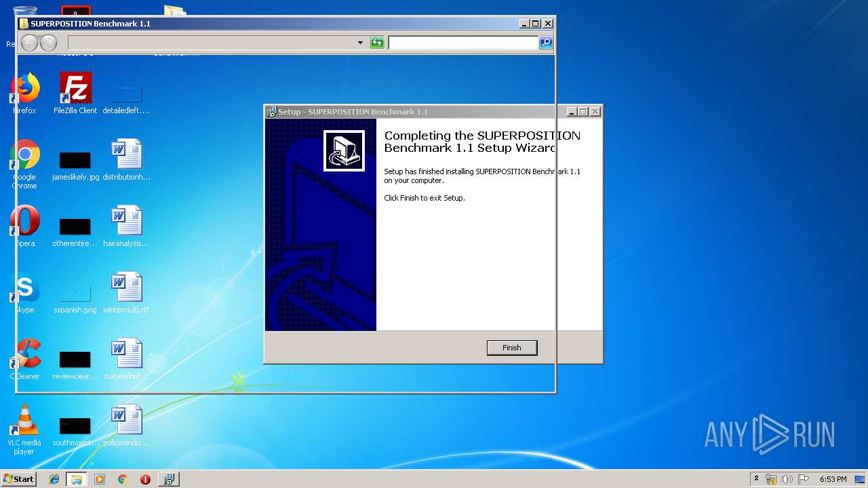Open the volume tray icon

click(x=787, y=479)
